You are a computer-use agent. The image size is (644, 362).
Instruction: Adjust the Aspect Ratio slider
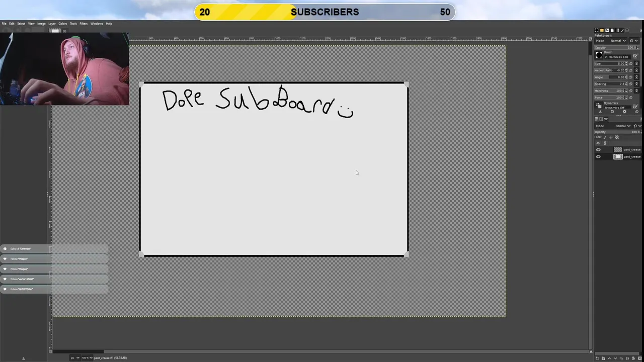click(x=611, y=70)
